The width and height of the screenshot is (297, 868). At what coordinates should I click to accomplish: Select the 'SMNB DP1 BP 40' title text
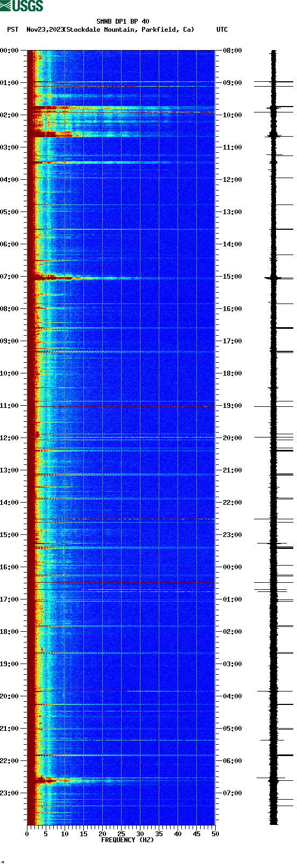pyautogui.click(x=123, y=22)
